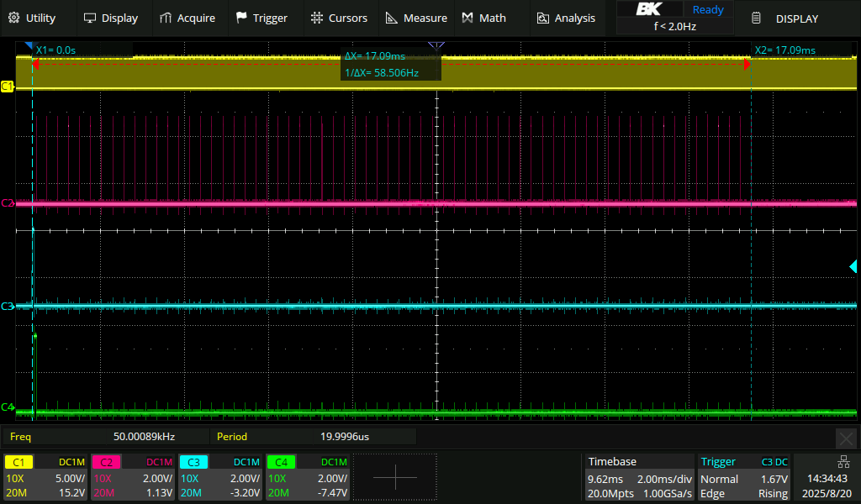861x504 pixels.
Task: Click the trigger position marker at top center
Action: point(436,45)
